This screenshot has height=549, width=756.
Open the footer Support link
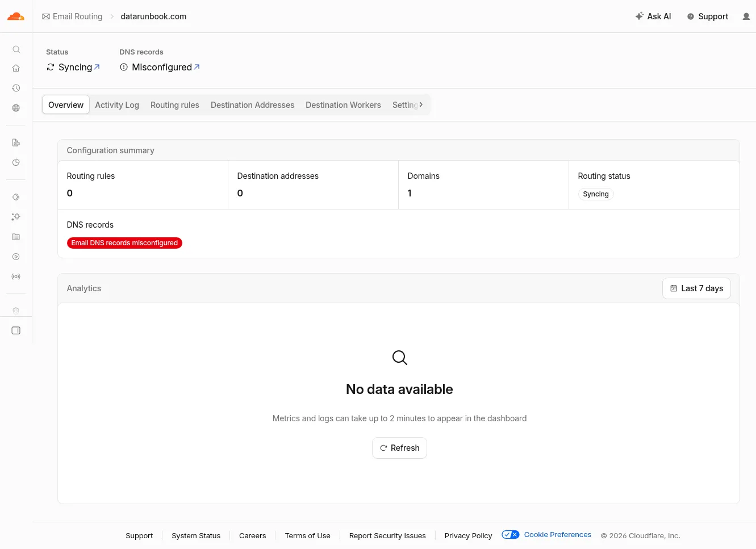139,536
